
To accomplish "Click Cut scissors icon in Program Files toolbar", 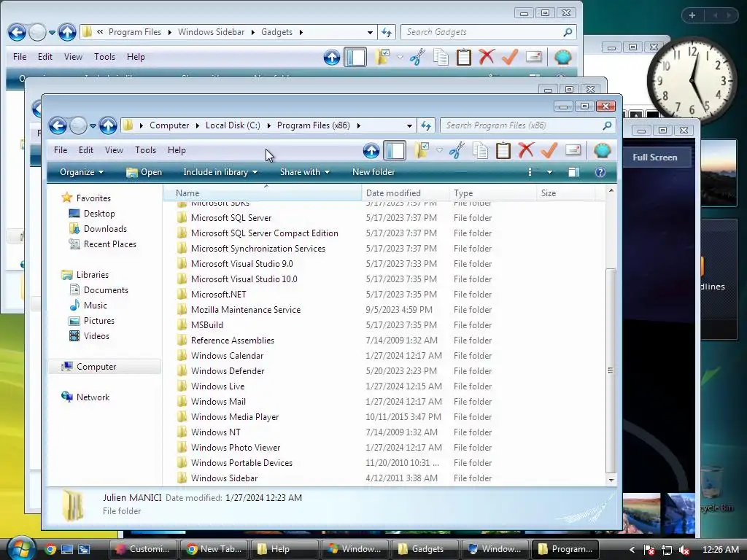I will tap(457, 150).
